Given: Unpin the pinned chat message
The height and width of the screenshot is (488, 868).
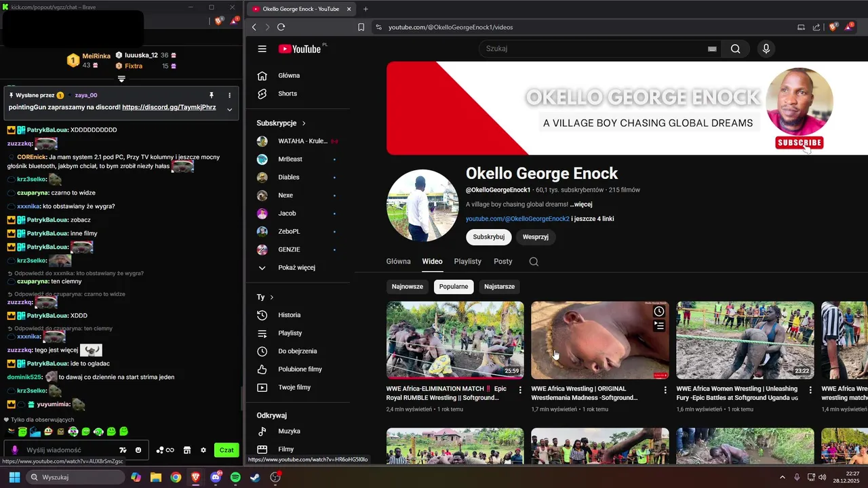Looking at the screenshot, I should [x=212, y=96].
